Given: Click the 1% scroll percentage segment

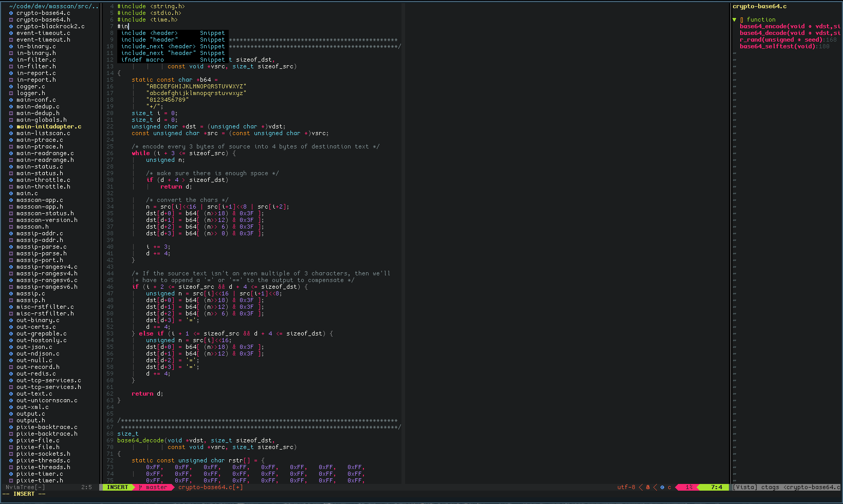Looking at the screenshot, I should (x=689, y=487).
